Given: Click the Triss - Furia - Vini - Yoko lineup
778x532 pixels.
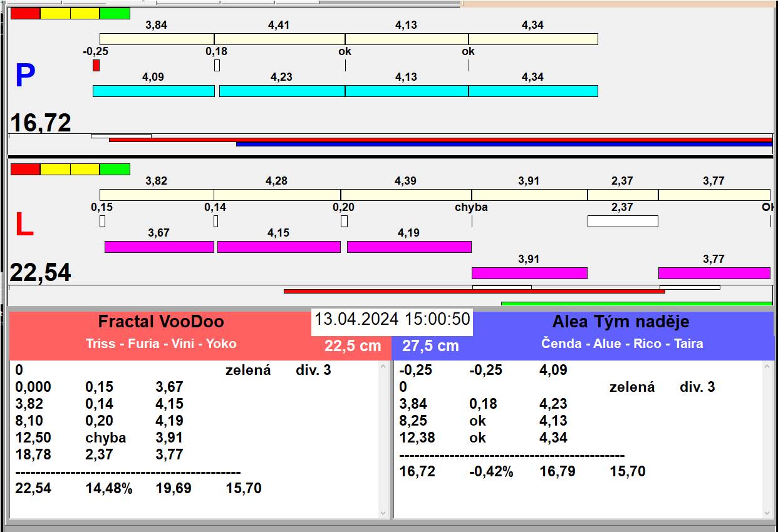Looking at the screenshot, I should pyautogui.click(x=161, y=344).
